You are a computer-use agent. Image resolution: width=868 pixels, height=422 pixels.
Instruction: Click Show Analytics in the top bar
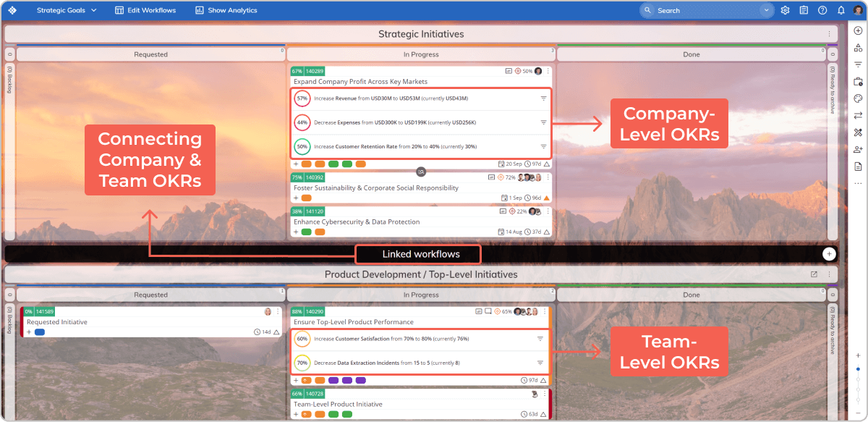[x=226, y=10]
